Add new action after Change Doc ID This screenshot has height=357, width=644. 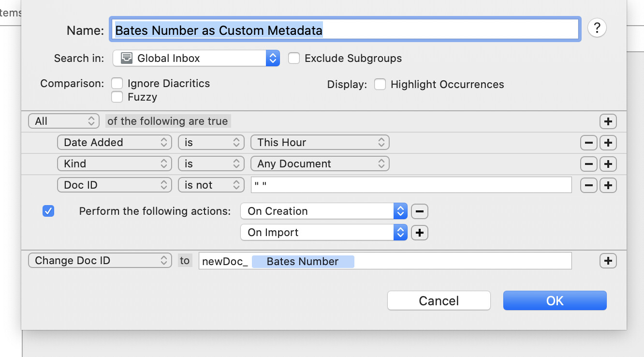click(x=608, y=261)
